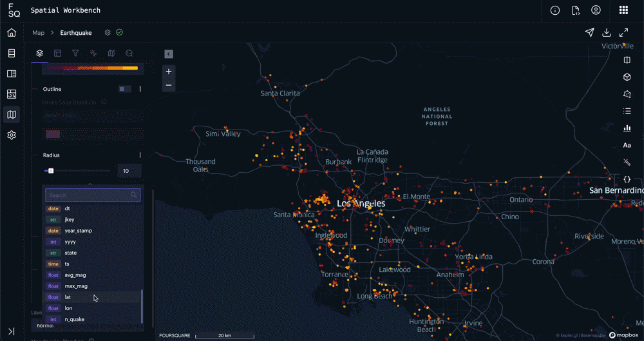Image resolution: width=644 pixels, height=341 pixels.
Task: Zoom in on the map
Action: point(168,72)
